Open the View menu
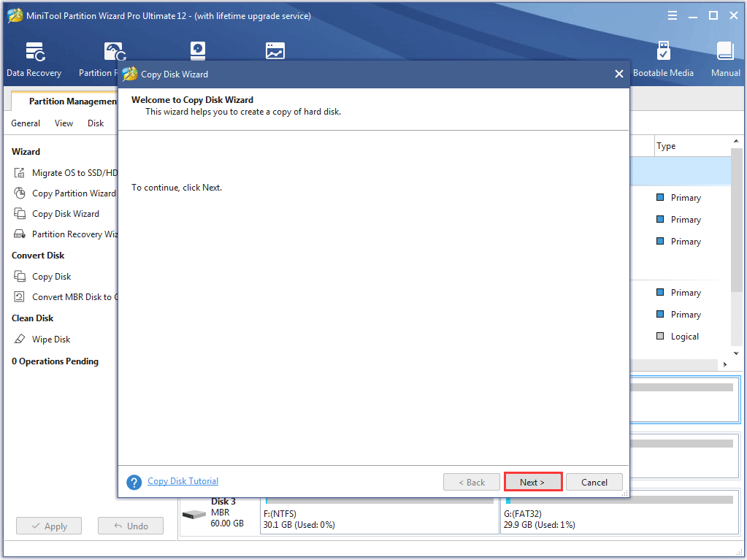This screenshot has width=747, height=560. point(64,123)
